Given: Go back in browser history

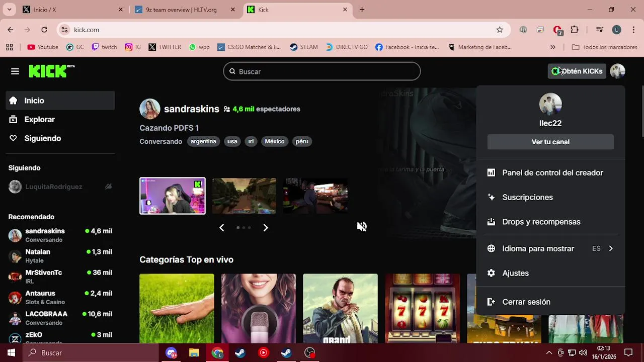Looking at the screenshot, I should 11,30.
